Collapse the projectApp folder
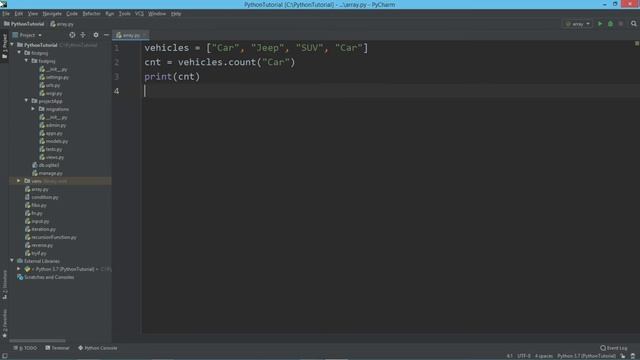640x360 pixels. 27,101
